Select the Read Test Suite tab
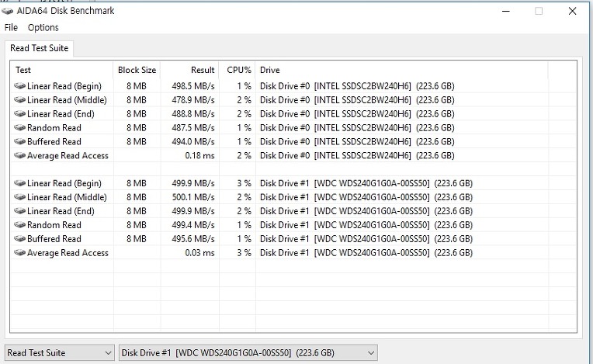The image size is (593, 364). tap(39, 48)
